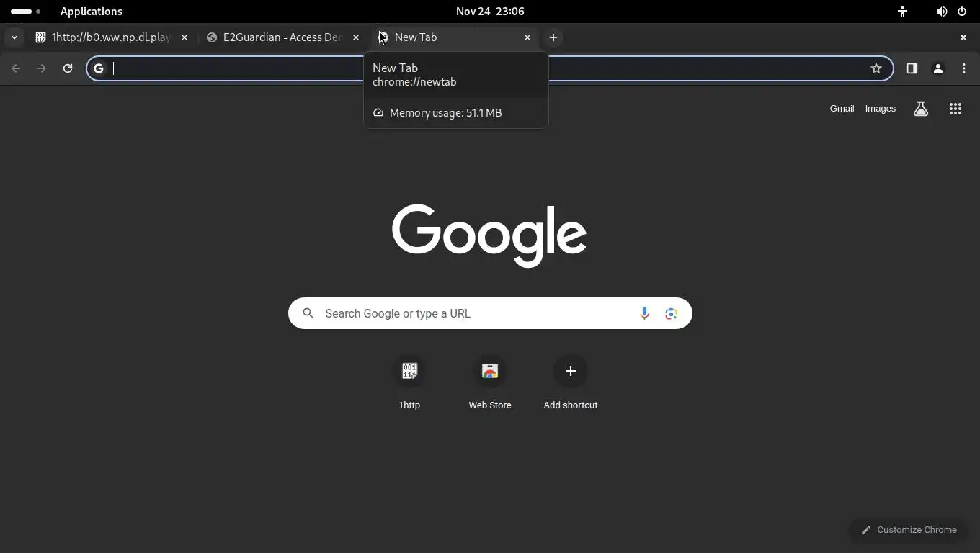
Task: Click the power icon in top bar
Action: [x=962, y=12]
